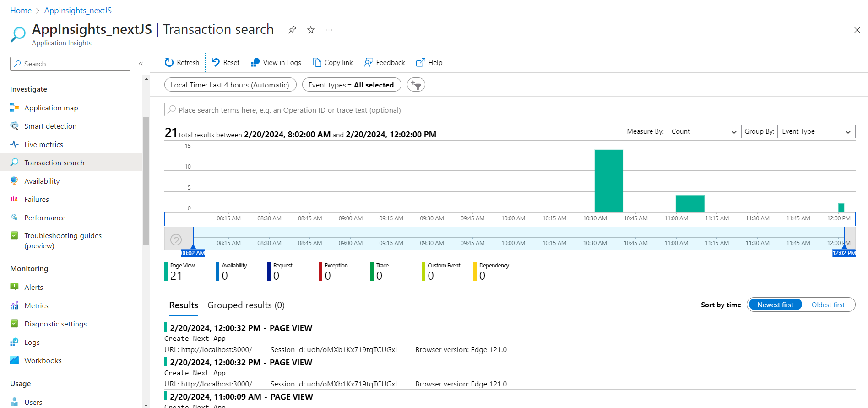Open the Event types filter pill
The image size is (868, 408).
tap(352, 85)
